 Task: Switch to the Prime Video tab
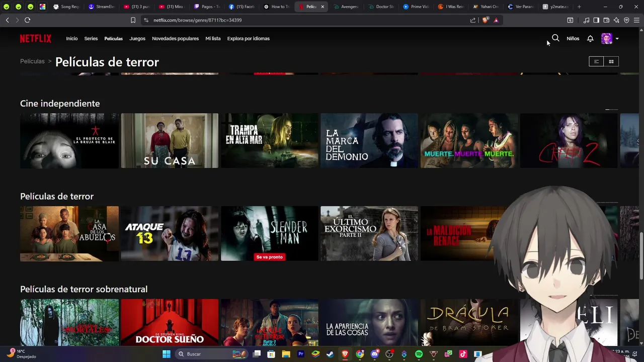click(x=415, y=7)
